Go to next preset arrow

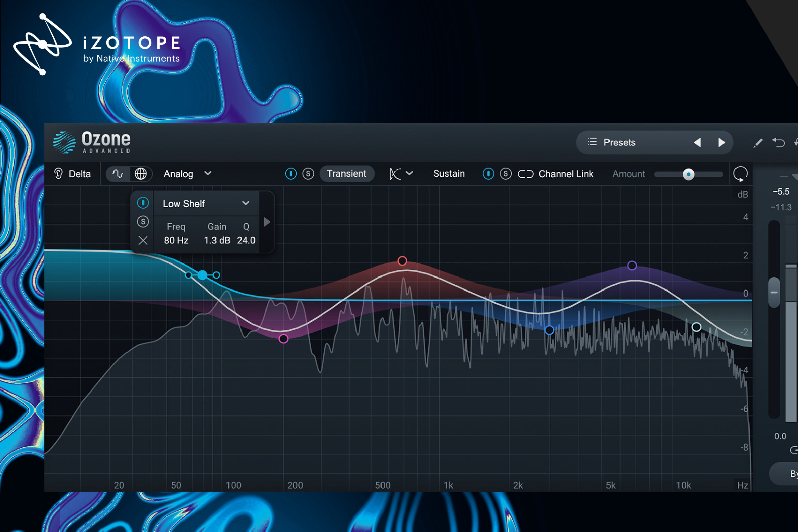click(x=721, y=142)
